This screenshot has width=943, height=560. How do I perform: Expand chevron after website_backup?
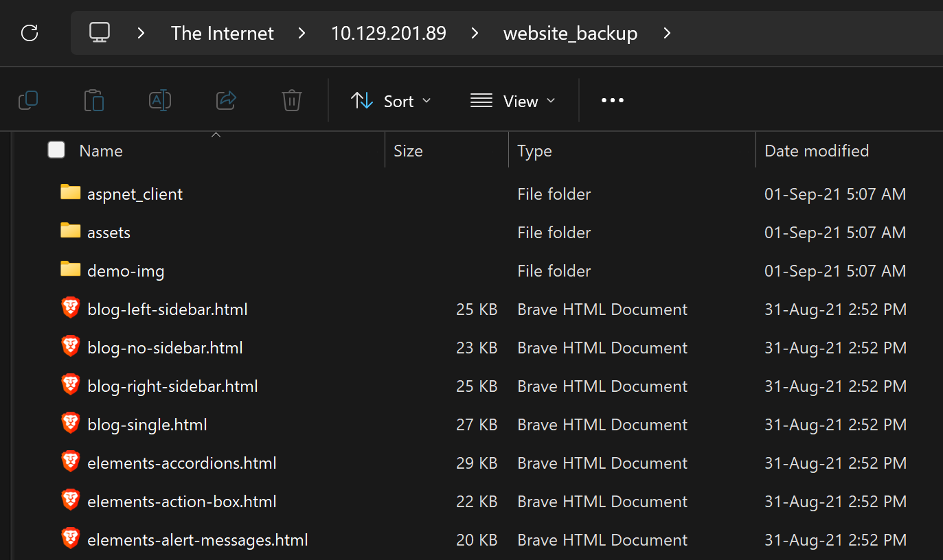(x=667, y=32)
